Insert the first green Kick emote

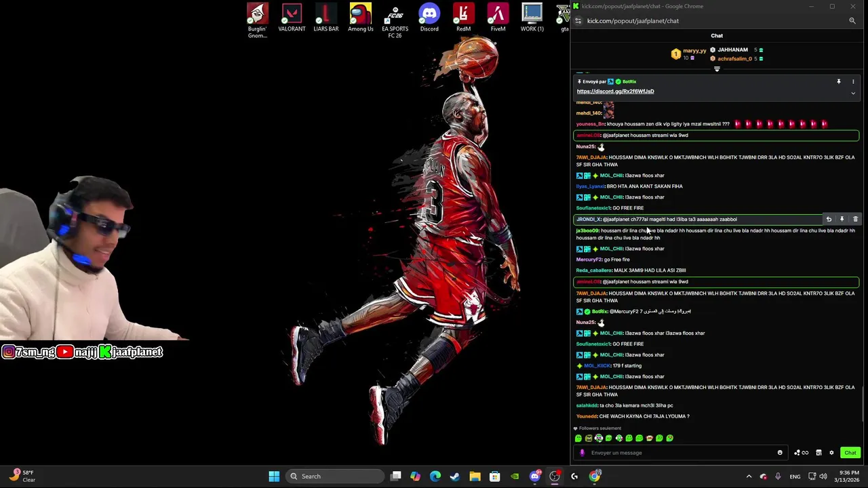tap(578, 439)
